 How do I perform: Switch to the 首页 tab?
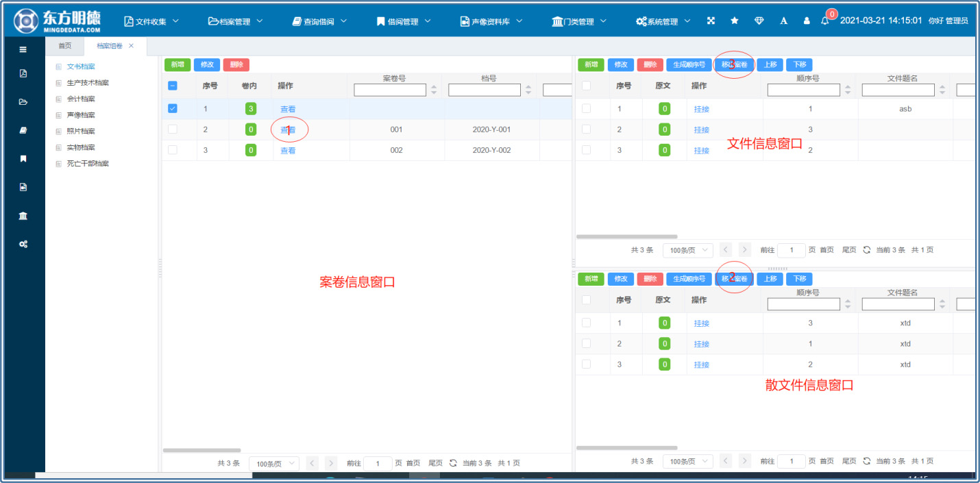(x=64, y=46)
